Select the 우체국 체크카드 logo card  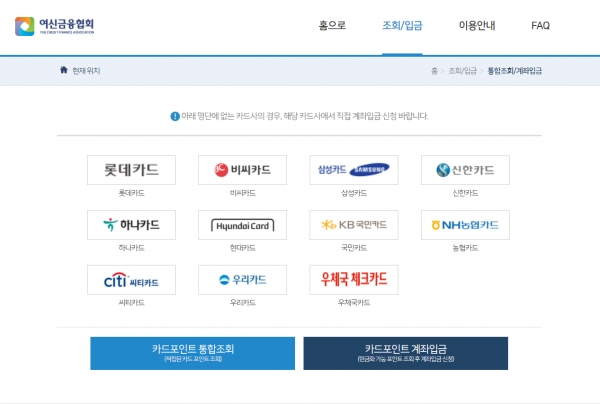(354, 280)
